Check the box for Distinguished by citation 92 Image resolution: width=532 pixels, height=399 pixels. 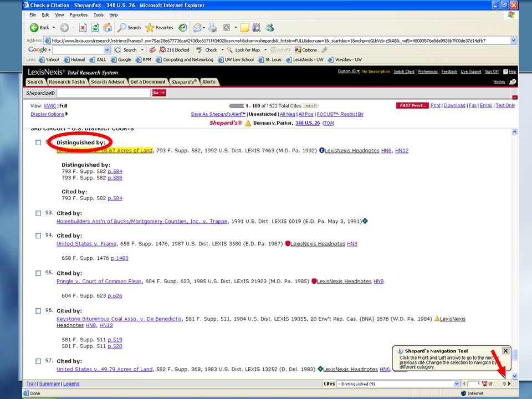pyautogui.click(x=38, y=142)
